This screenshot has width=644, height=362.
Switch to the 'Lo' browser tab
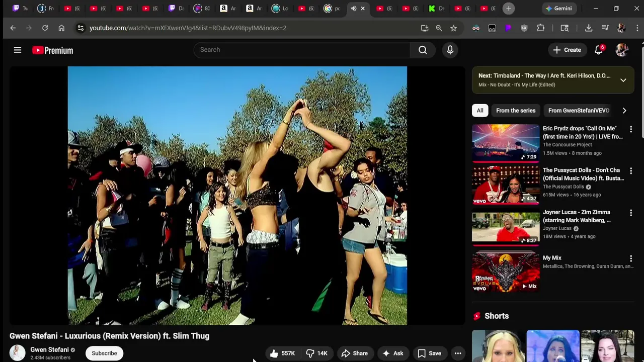pyautogui.click(x=280, y=9)
